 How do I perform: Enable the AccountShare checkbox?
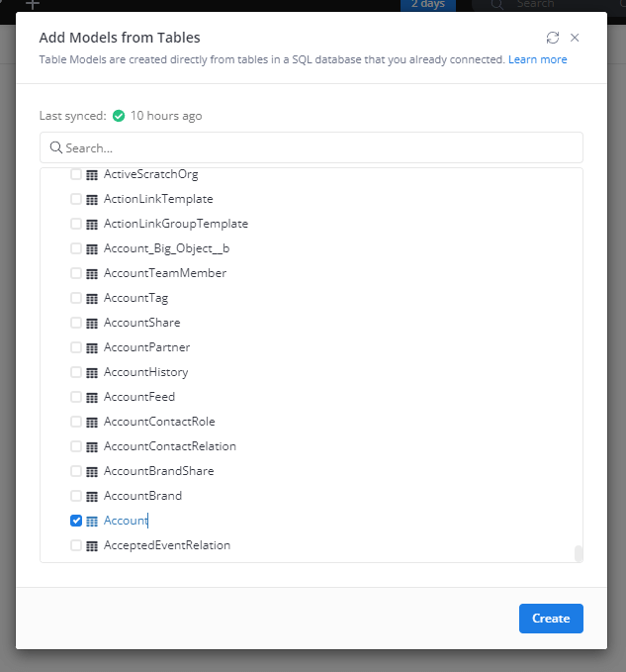coord(76,323)
